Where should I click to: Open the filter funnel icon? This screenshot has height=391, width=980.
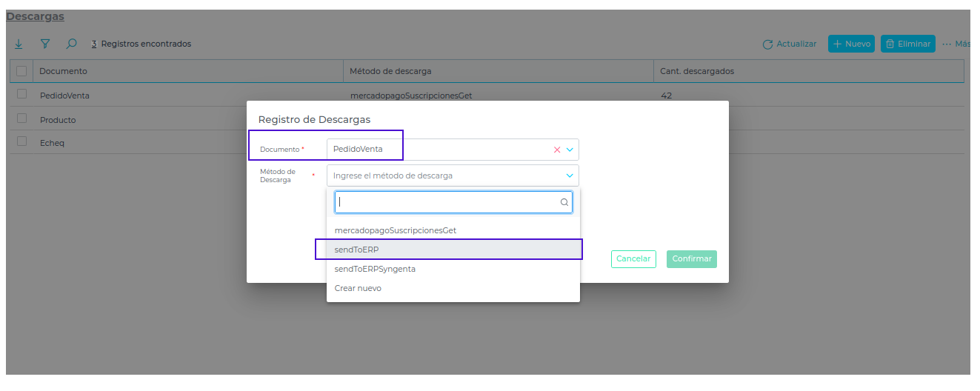pos(44,44)
